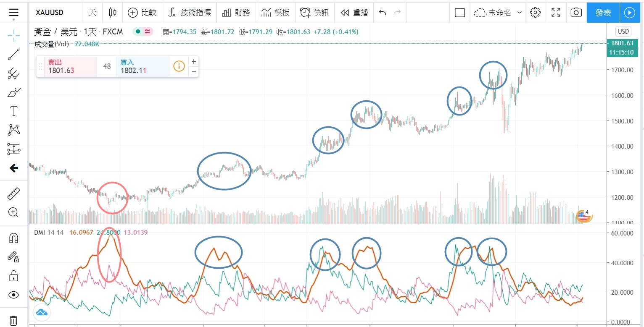This screenshot has height=327, width=644.
Task: Click the 買入 buy button at 1802.11
Action: pyautogui.click(x=143, y=66)
